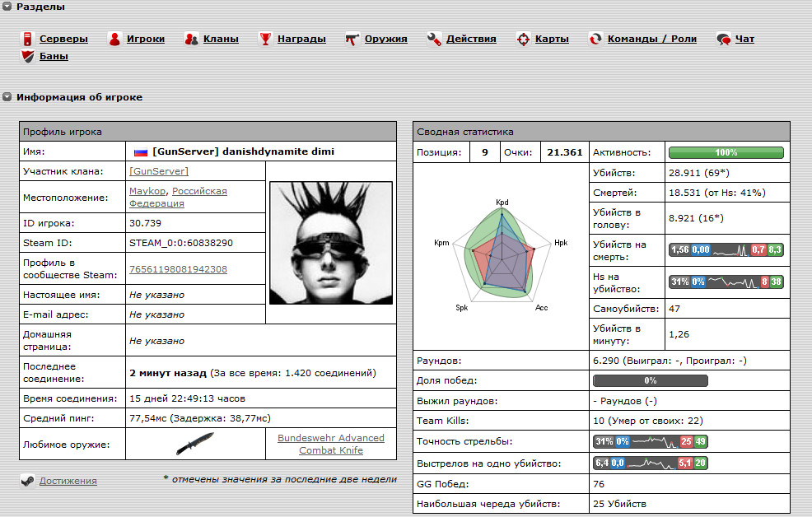Click the green Активность 100% progress bar

(x=726, y=152)
